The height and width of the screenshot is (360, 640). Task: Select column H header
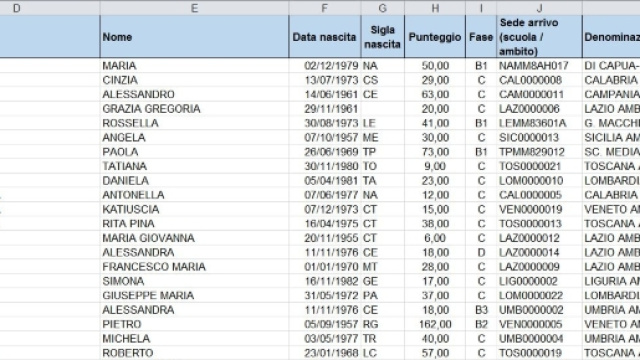point(435,8)
